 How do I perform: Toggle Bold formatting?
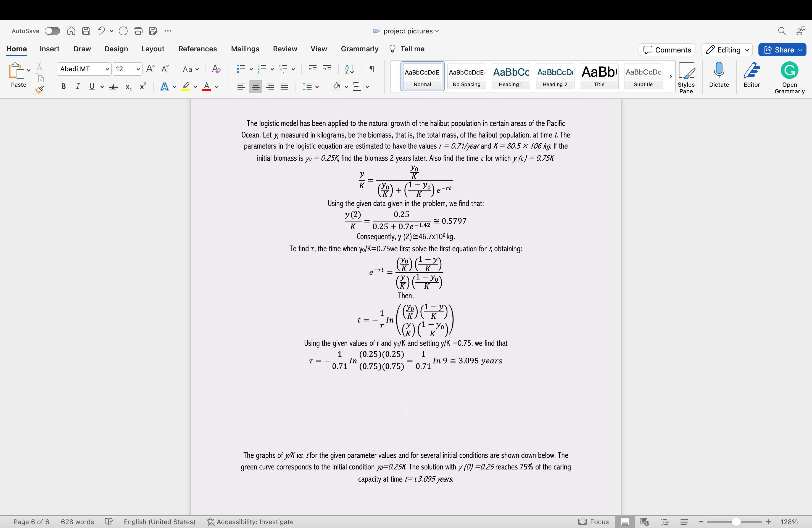(x=64, y=87)
